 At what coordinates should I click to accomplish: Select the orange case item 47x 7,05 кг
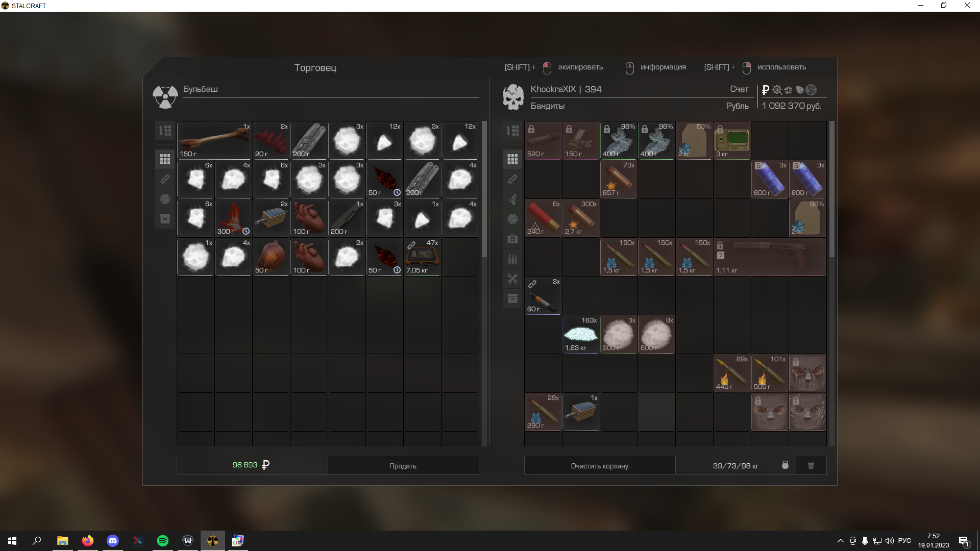(422, 257)
